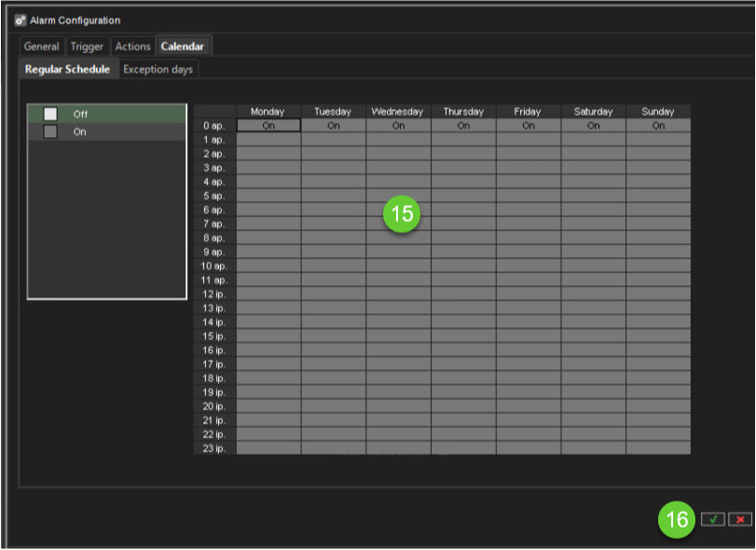
Task: Choose the On schedule state row
Action: click(x=107, y=132)
